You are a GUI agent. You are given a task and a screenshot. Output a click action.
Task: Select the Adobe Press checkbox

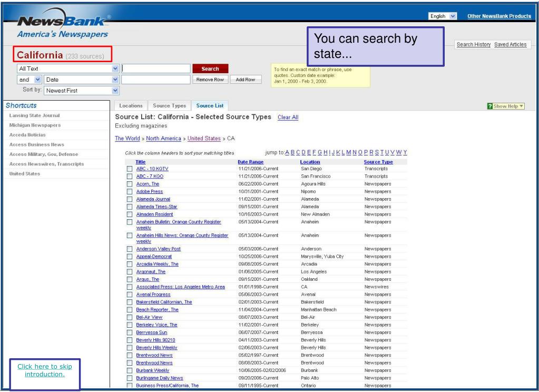pos(129,192)
